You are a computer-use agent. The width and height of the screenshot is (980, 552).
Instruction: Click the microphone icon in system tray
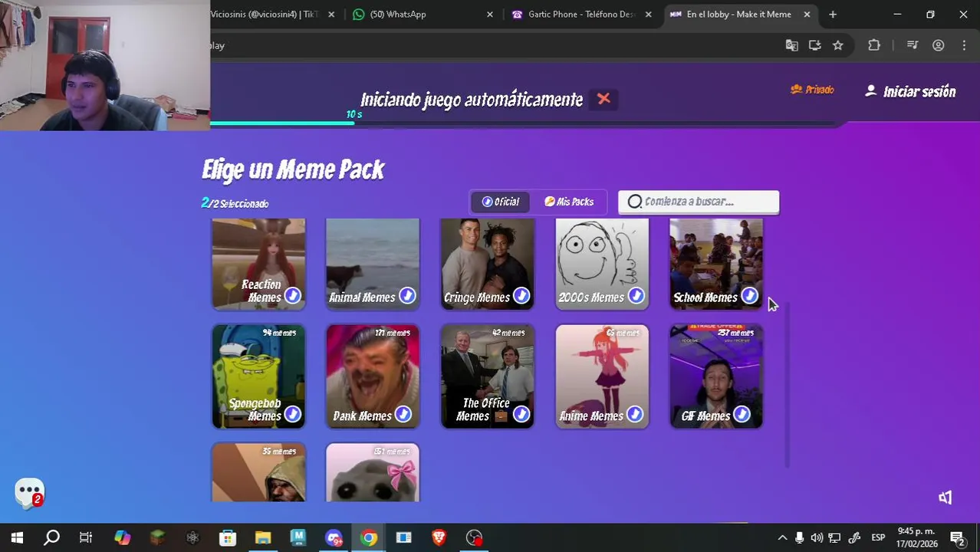pos(799,537)
